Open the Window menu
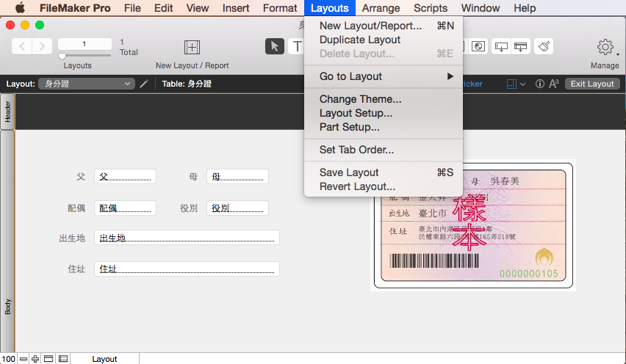This screenshot has width=626, height=364. pyautogui.click(x=481, y=8)
